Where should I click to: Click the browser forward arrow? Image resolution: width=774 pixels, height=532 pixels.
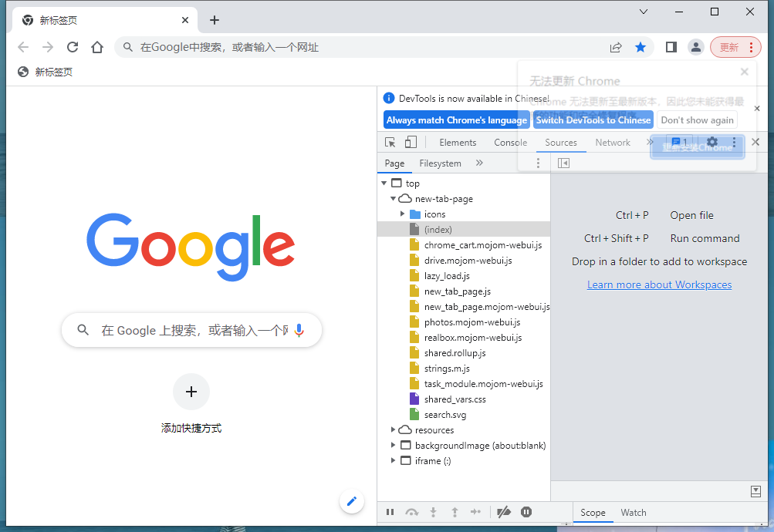pos(48,47)
